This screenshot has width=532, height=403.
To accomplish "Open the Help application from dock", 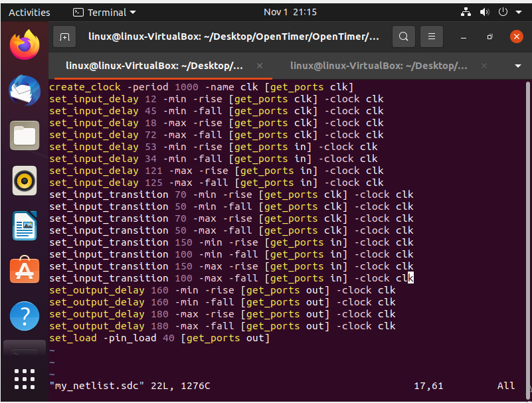I will click(24, 317).
